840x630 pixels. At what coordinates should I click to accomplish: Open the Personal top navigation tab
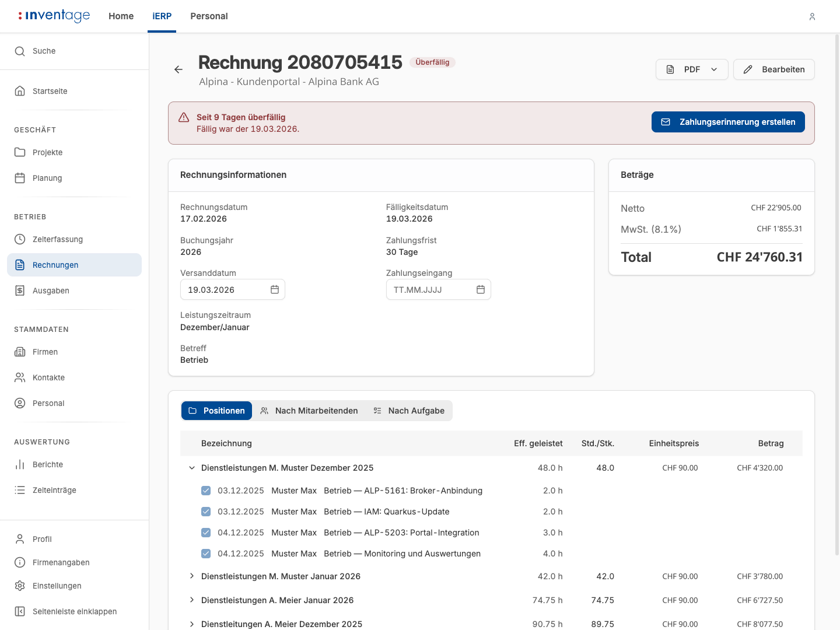click(x=209, y=16)
